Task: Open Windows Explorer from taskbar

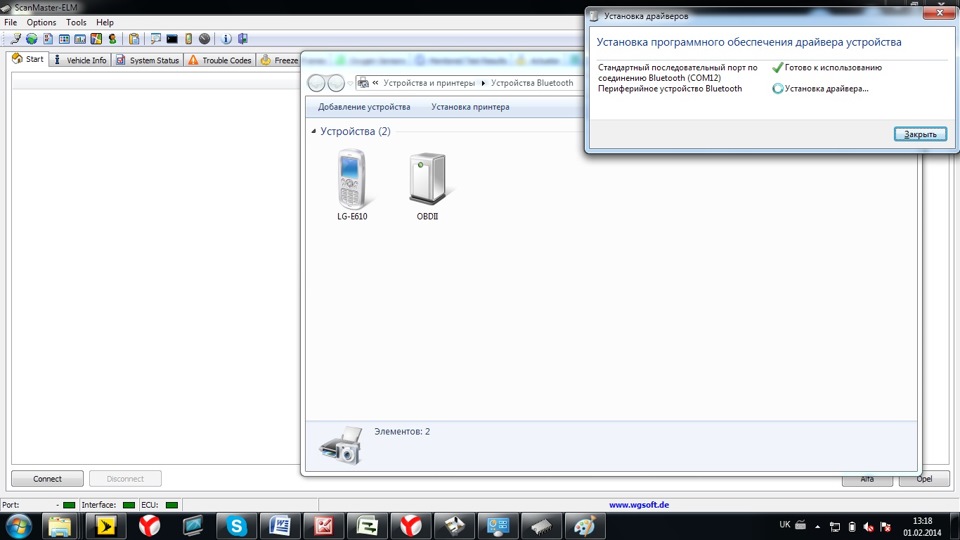Action: [59, 526]
